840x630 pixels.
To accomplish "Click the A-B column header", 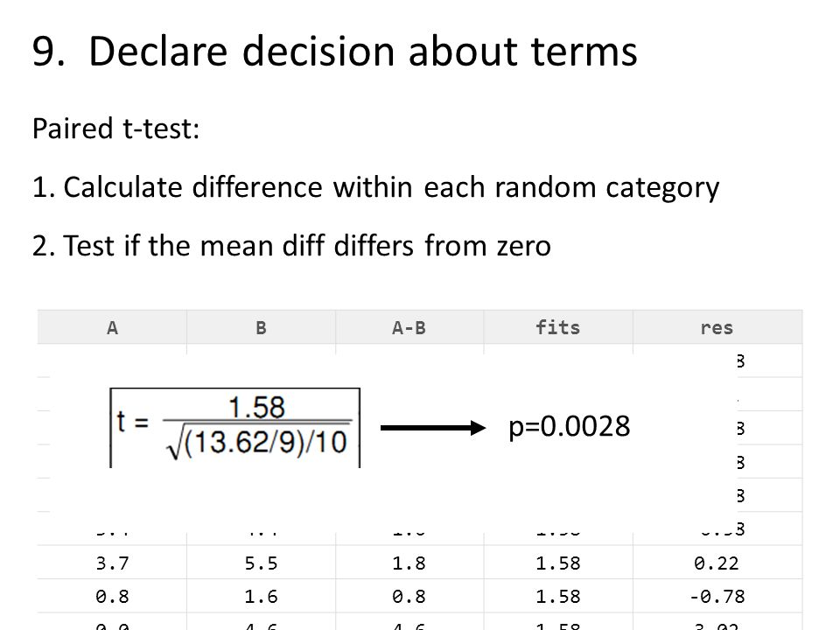I will pyautogui.click(x=409, y=327).
